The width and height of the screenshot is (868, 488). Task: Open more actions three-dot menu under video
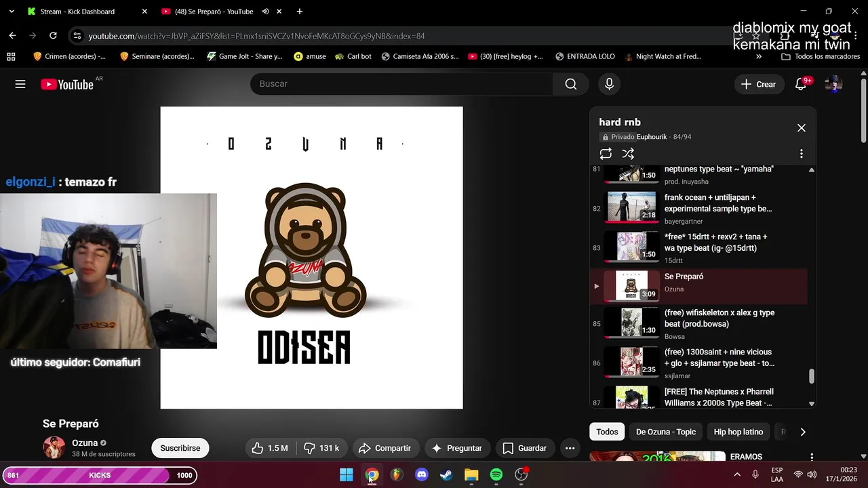coord(570,448)
